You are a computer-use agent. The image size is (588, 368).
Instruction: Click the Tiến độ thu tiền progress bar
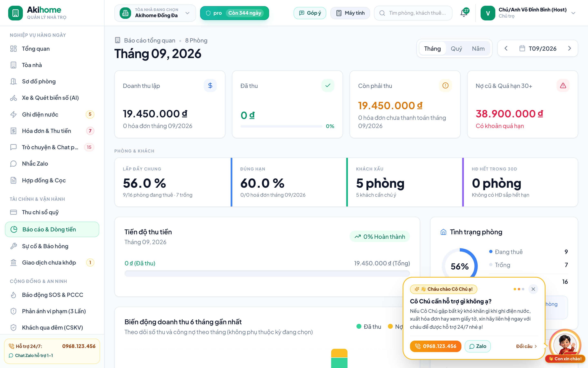267,273
